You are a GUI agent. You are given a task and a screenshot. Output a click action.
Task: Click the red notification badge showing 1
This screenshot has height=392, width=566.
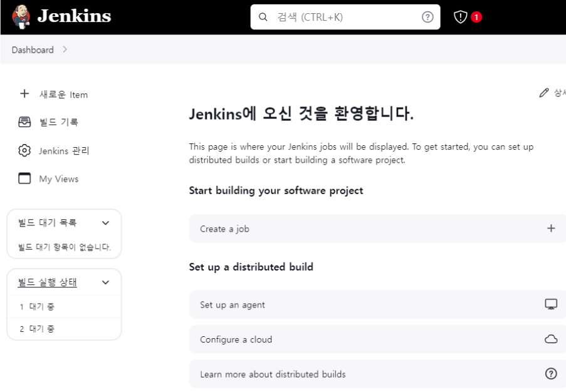tap(476, 17)
